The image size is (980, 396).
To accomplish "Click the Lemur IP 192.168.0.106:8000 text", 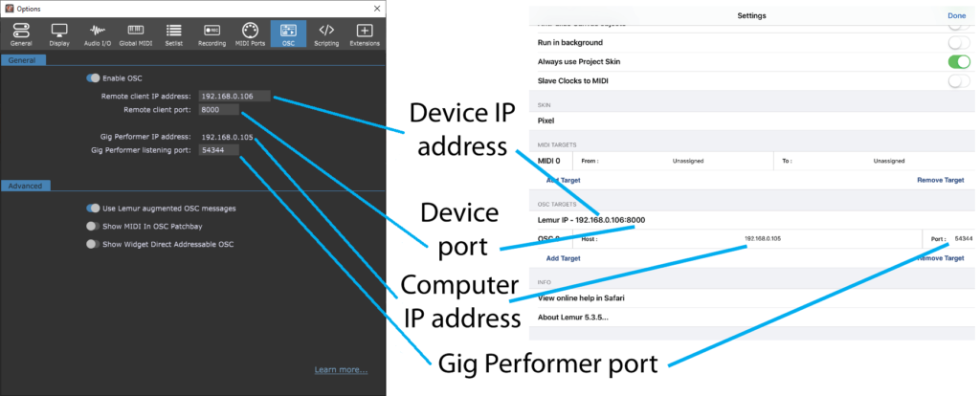I will point(591,220).
